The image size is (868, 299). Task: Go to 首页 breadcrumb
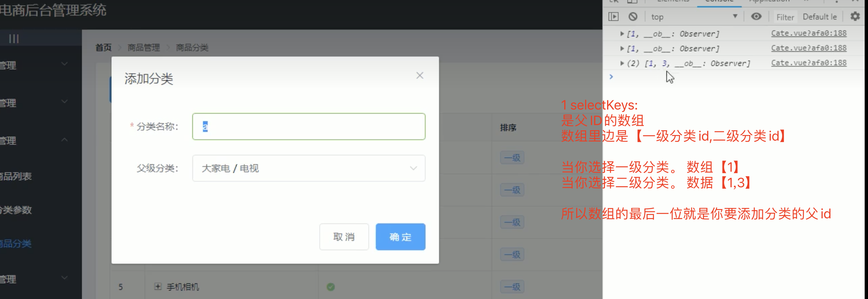pyautogui.click(x=103, y=48)
